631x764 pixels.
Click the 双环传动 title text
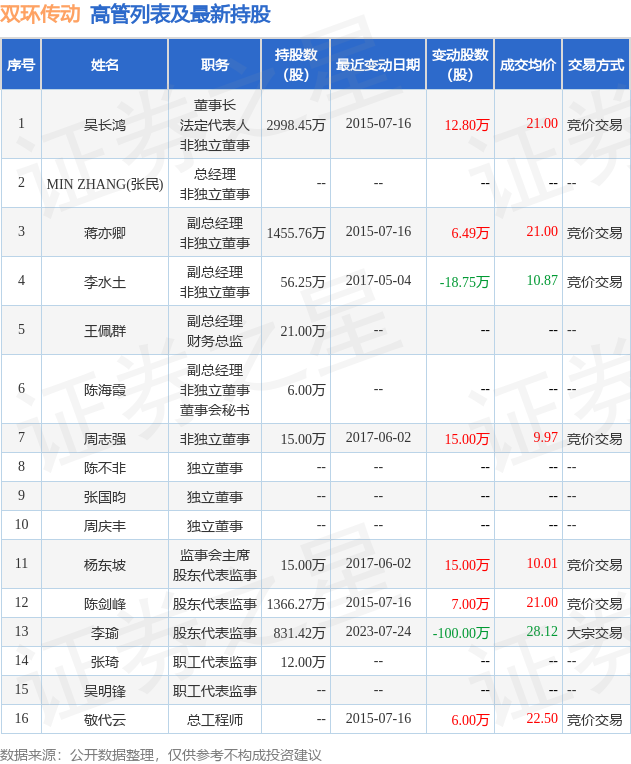[x=40, y=14]
